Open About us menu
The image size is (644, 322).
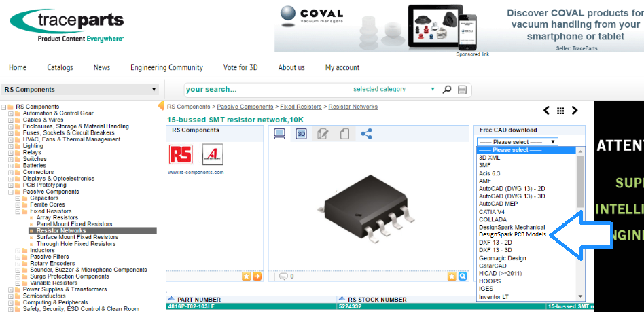tap(291, 67)
